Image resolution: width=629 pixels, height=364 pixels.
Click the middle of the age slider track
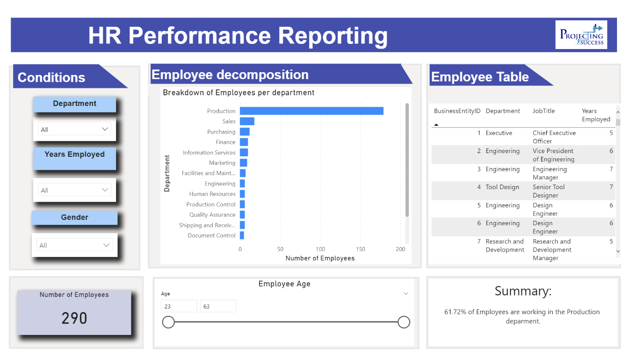coord(286,322)
